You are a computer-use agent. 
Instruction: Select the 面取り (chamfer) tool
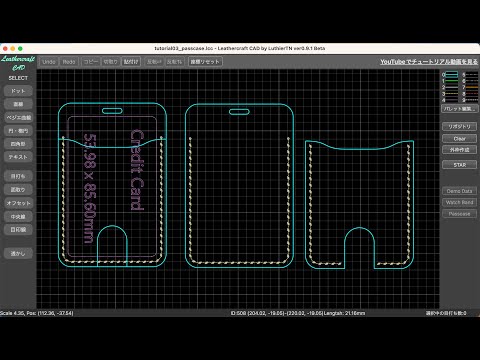[18, 190]
